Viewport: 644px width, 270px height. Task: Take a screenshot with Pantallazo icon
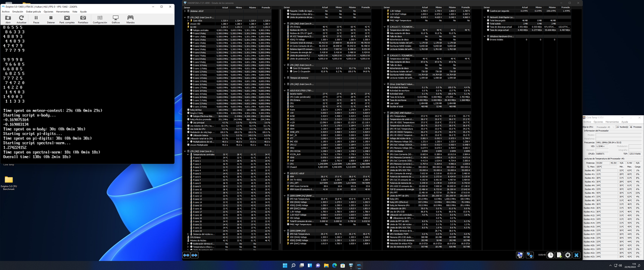[x=83, y=19]
